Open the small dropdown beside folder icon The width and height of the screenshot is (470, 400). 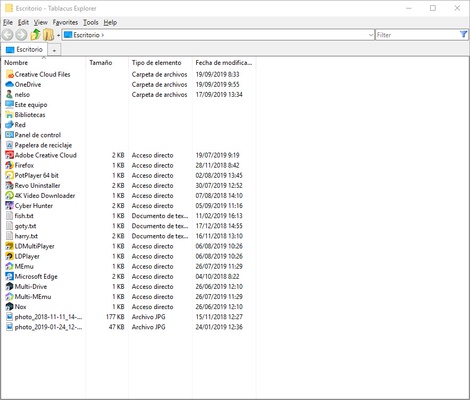click(58, 35)
